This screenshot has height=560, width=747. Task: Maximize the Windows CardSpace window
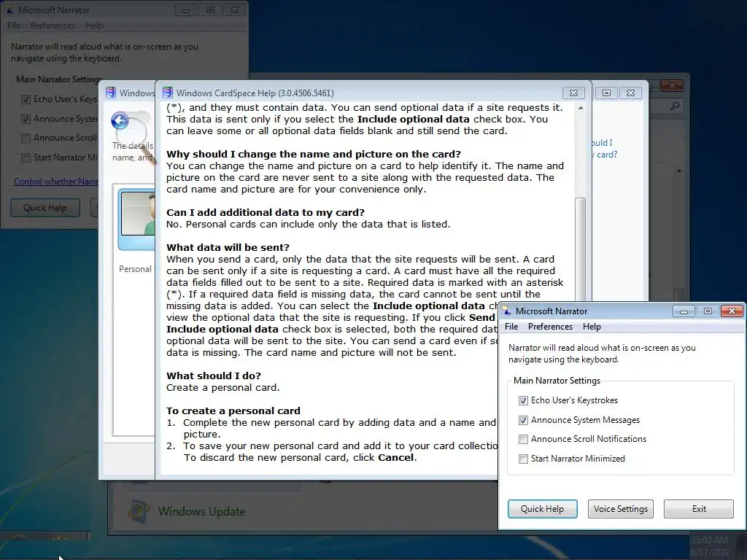tap(606, 93)
